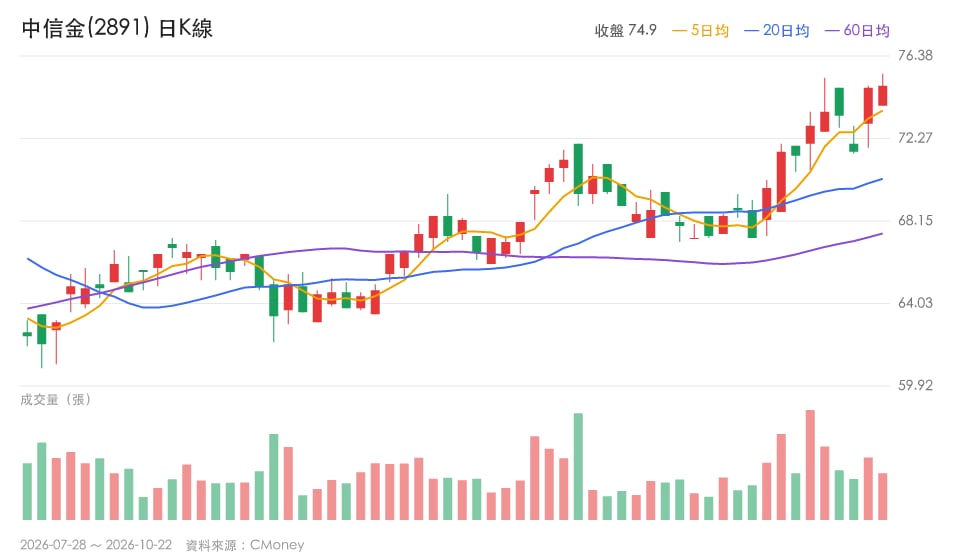Click the 64.03 price axis label
960x560 pixels.
tap(915, 303)
